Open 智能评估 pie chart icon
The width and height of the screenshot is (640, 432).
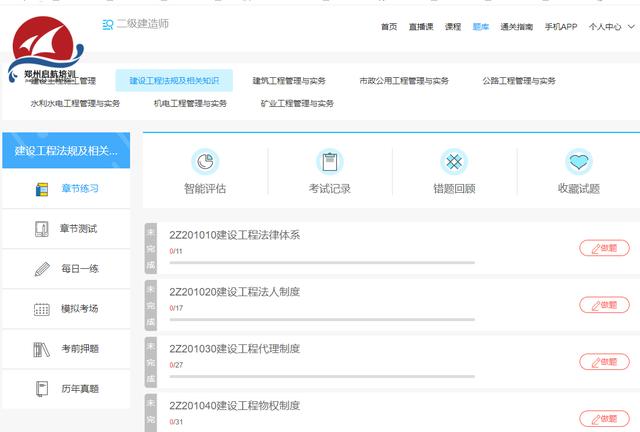tap(205, 162)
